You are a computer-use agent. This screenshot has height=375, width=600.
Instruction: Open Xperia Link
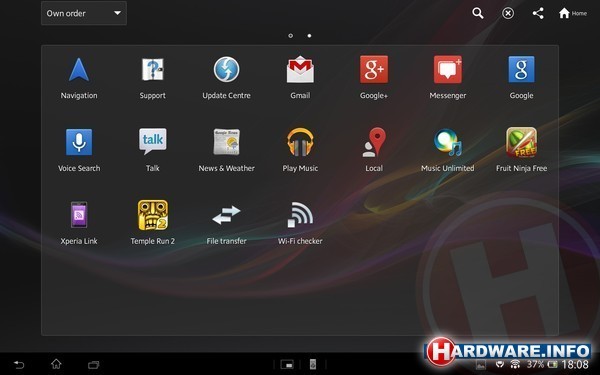point(79,223)
